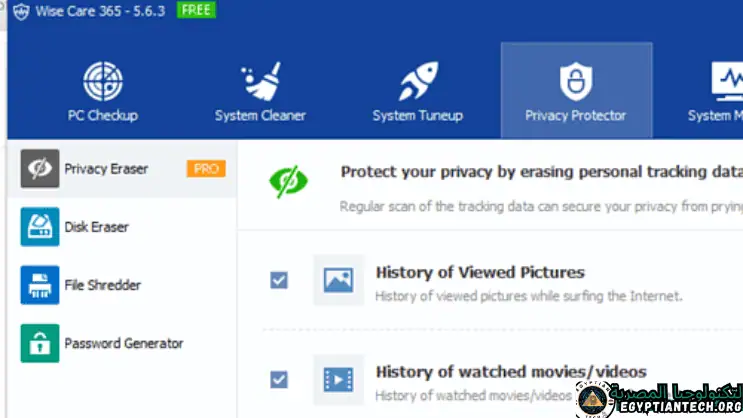Viewport: 743px width, 418px height.
Task: Select the "History of Viewed Pictures" title text
Action: coord(480,272)
